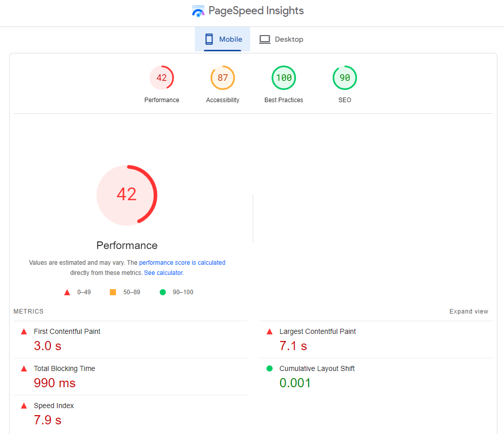Open the PageSpeed Insights title text
504x434 pixels.
[x=256, y=11]
